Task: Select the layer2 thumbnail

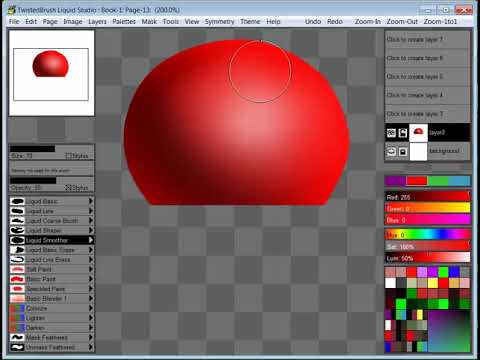Action: (418, 133)
